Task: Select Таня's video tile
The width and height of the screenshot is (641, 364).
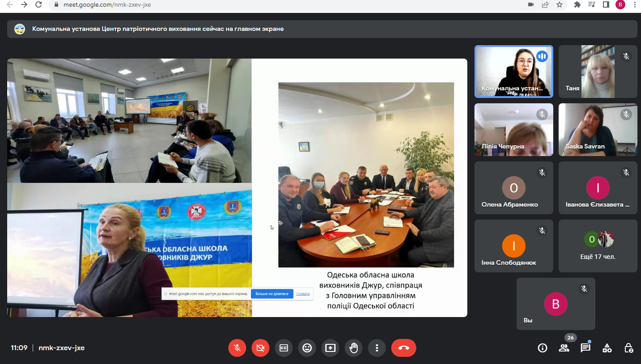Action: pyautogui.click(x=598, y=72)
